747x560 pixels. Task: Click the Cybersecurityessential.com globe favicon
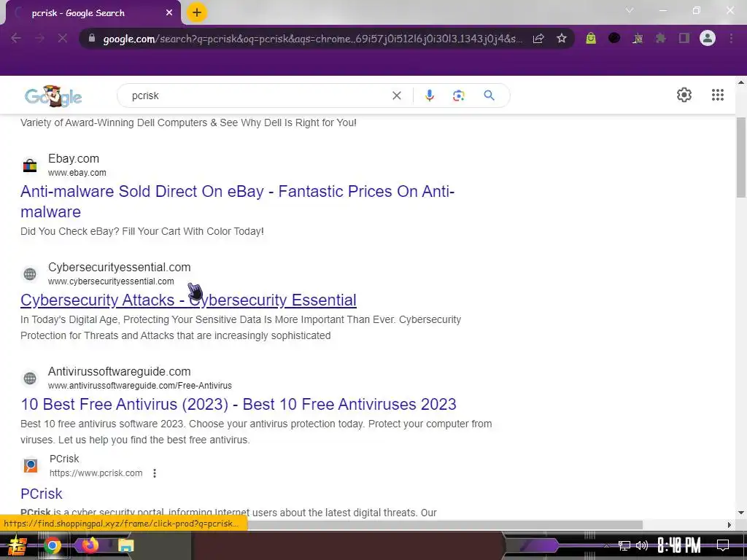pyautogui.click(x=30, y=274)
